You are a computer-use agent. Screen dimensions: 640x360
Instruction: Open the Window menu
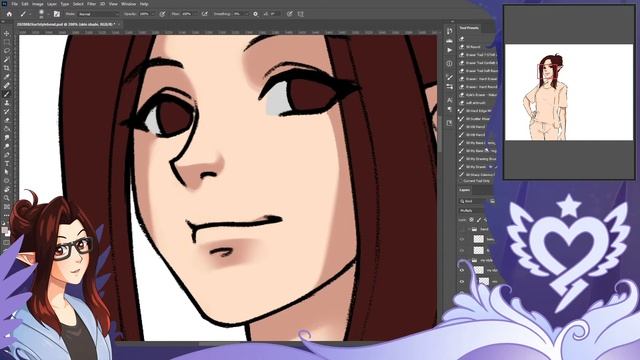coord(128,4)
